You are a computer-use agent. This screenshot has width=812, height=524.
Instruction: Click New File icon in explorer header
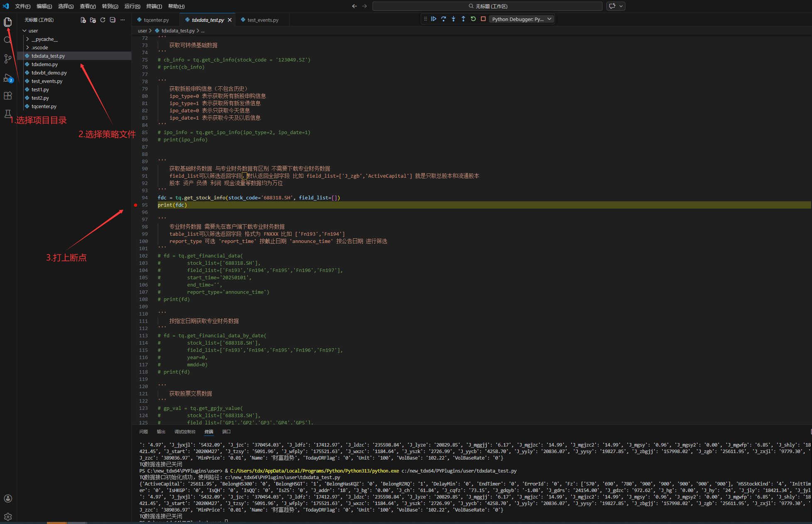(83, 20)
